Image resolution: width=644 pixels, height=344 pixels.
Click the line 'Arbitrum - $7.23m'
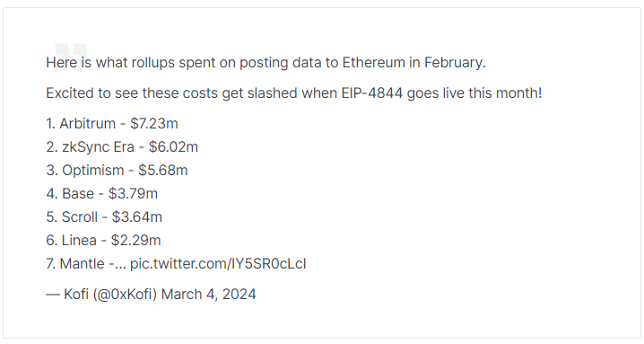[112, 123]
